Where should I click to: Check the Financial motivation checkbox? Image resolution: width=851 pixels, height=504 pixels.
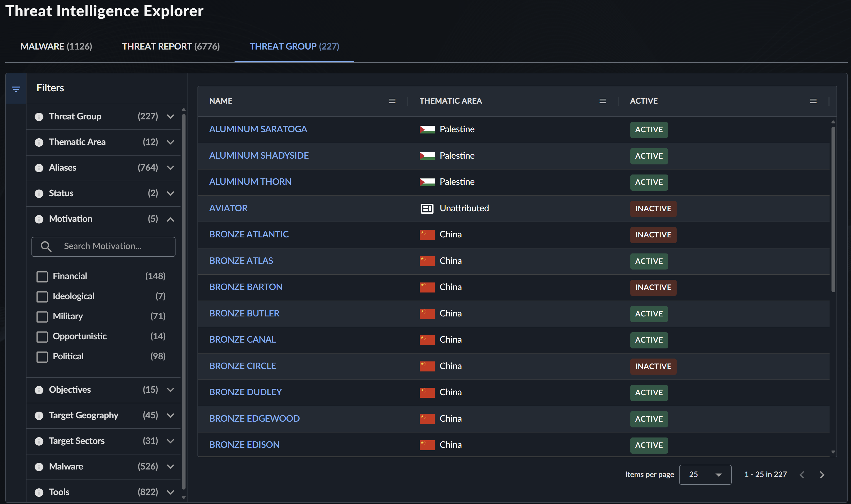(x=42, y=277)
